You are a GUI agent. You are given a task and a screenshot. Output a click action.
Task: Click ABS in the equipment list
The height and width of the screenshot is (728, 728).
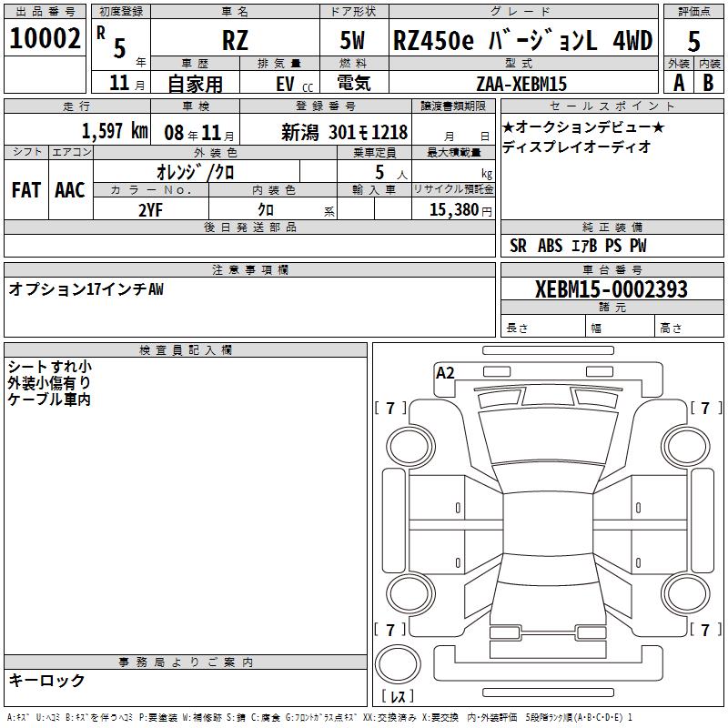point(550,246)
